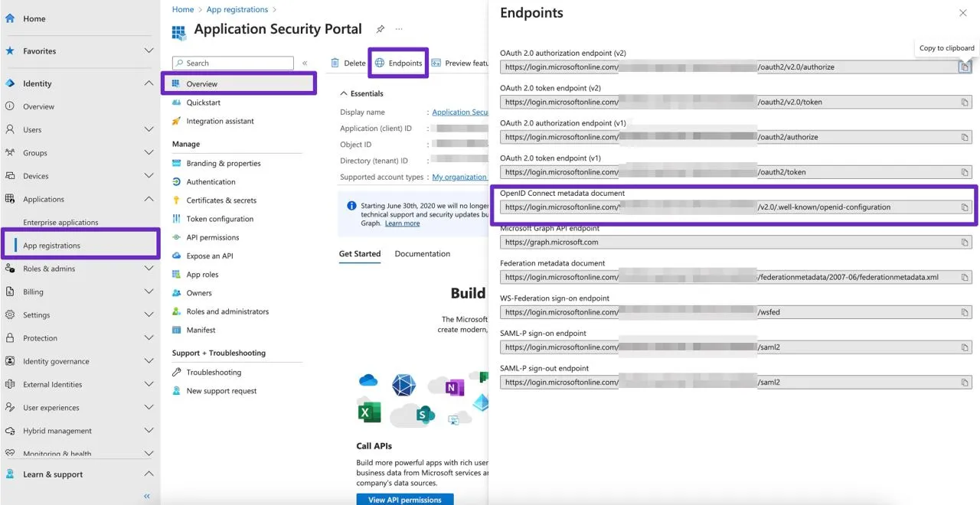Expand the Users section in sidebar
980x505 pixels.
tap(149, 130)
